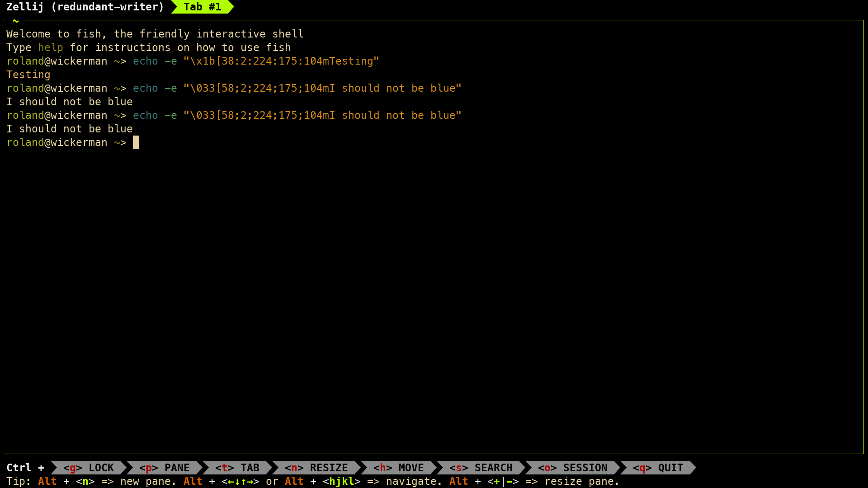
Task: Click the SEARCH mode segment
Action: (481, 468)
